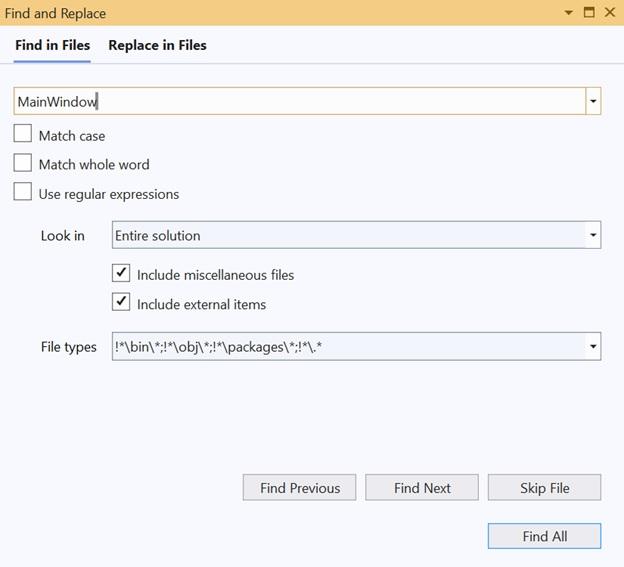Viewport: 624px width, 567px height.
Task: Enable the Match case checkbox
Action: coord(23,134)
